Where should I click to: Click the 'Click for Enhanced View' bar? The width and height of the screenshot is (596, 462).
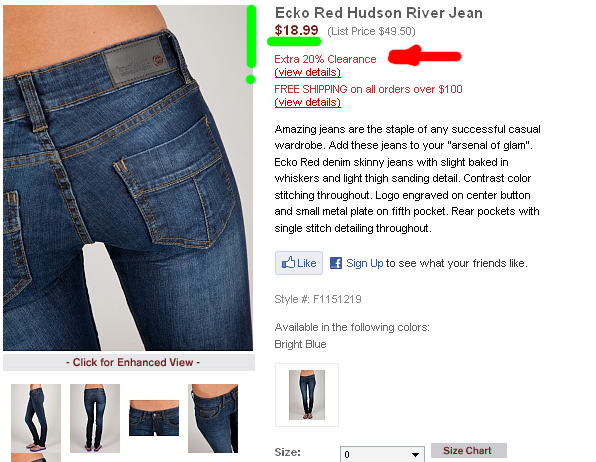click(129, 362)
